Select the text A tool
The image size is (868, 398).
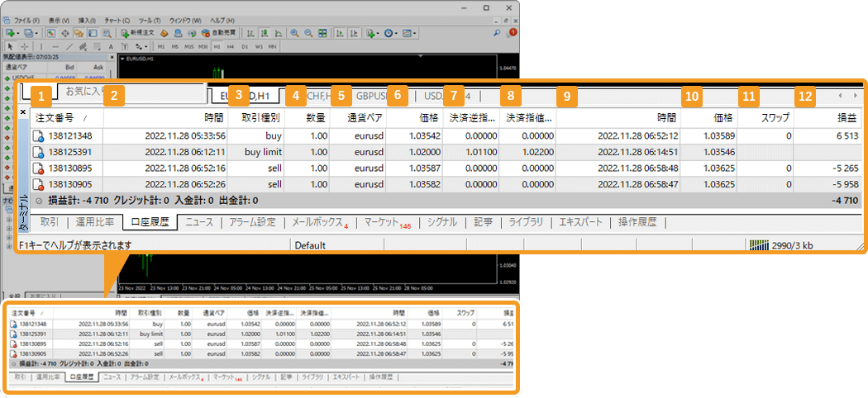[x=111, y=47]
